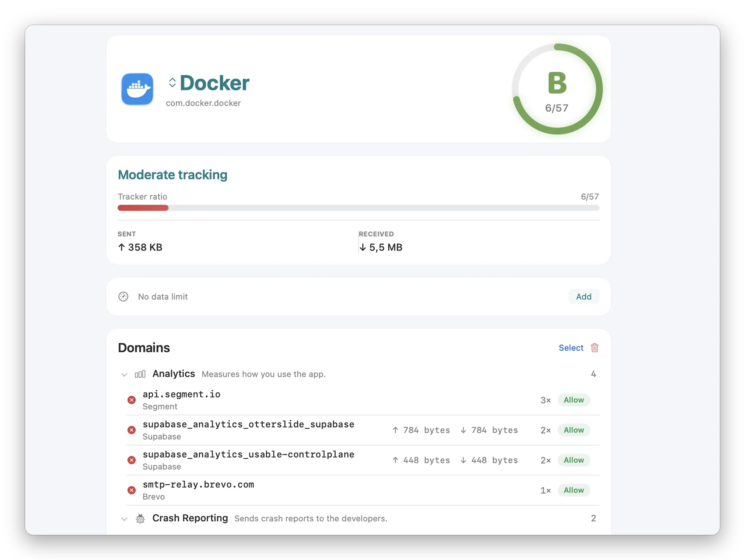
Task: Allow supabase_analytics_otterslide_supabase domain
Action: point(574,430)
